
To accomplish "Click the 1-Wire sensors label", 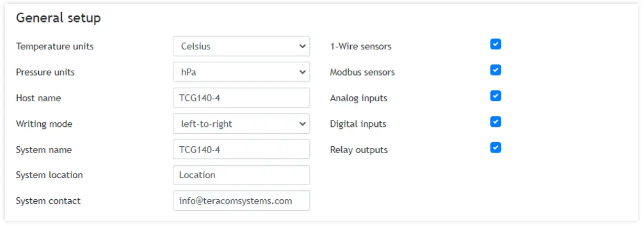I will click(x=361, y=46).
